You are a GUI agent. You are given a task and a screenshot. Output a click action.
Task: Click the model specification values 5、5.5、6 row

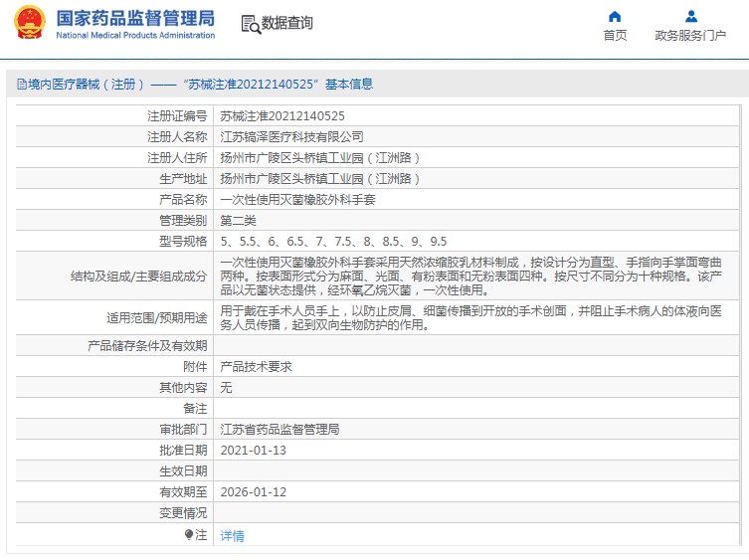click(x=333, y=241)
